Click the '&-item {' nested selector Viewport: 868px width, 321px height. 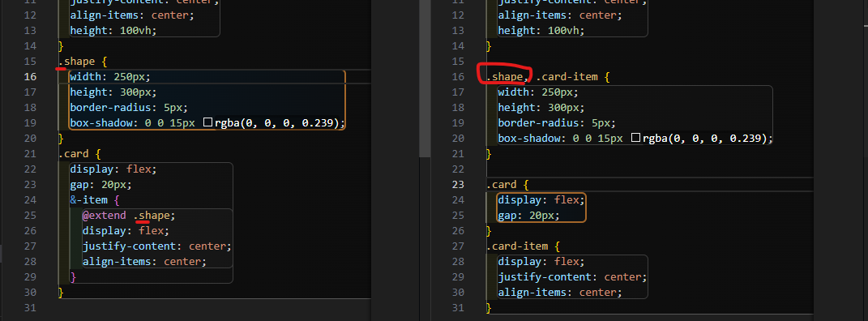coord(95,199)
